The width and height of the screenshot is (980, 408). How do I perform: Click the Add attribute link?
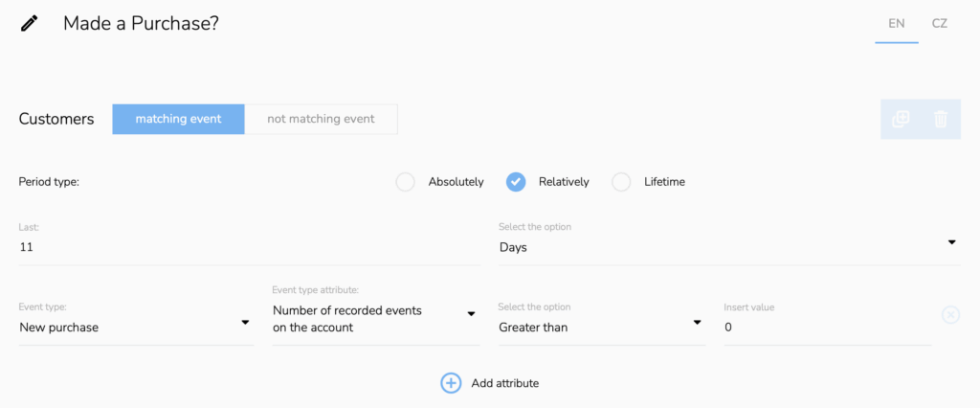[504, 383]
